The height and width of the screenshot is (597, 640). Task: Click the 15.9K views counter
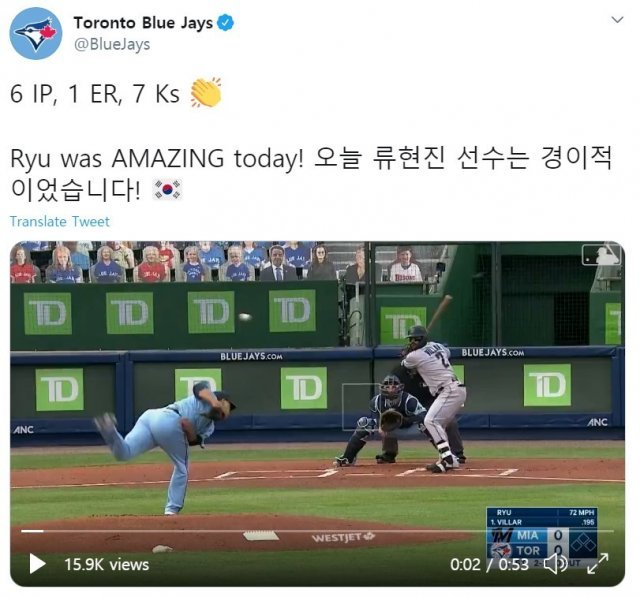[107, 565]
